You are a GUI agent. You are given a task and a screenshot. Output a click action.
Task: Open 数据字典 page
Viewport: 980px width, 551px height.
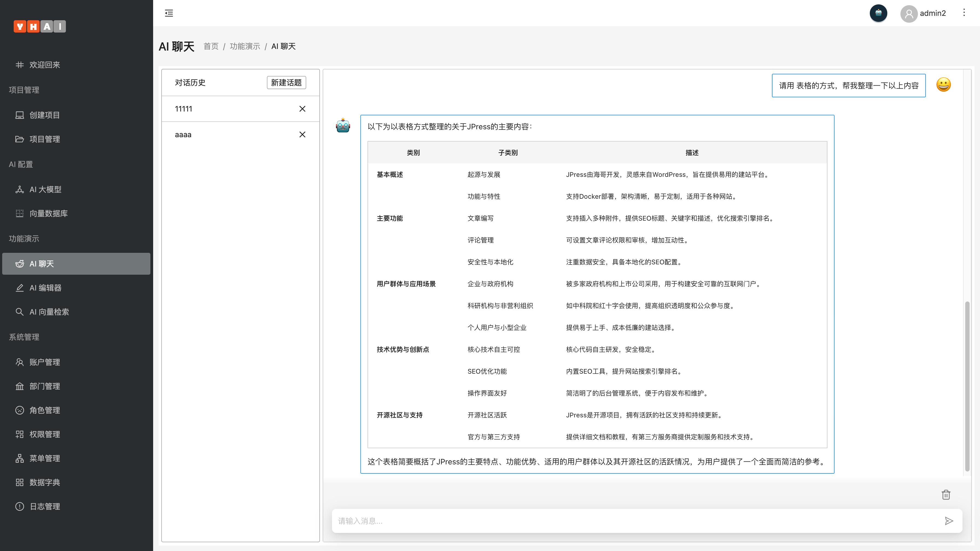pyautogui.click(x=76, y=483)
